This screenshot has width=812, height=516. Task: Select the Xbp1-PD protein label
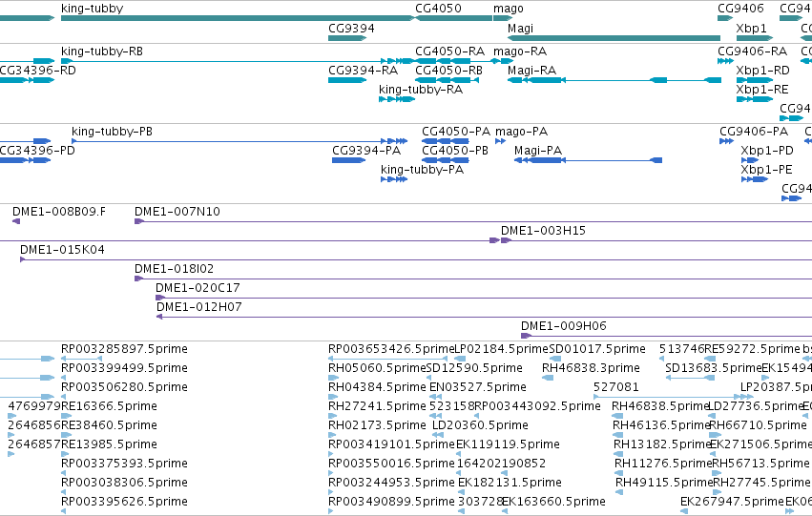point(767,151)
